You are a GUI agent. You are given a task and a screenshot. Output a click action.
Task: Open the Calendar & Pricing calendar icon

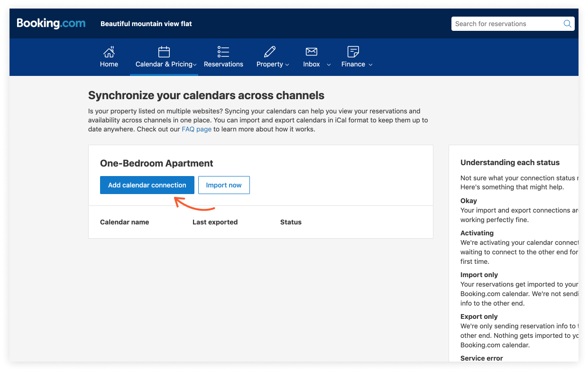[164, 51]
